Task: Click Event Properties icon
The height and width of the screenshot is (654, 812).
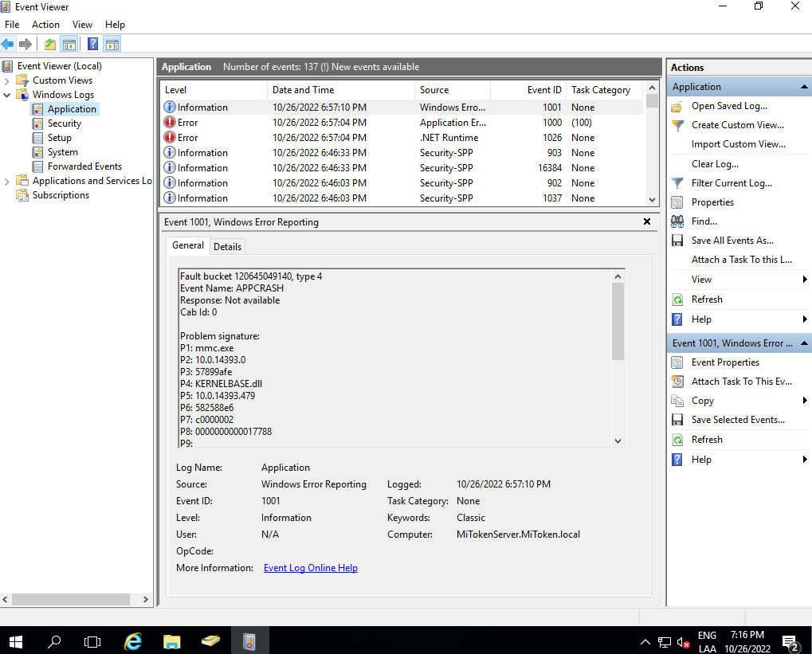Action: click(677, 362)
